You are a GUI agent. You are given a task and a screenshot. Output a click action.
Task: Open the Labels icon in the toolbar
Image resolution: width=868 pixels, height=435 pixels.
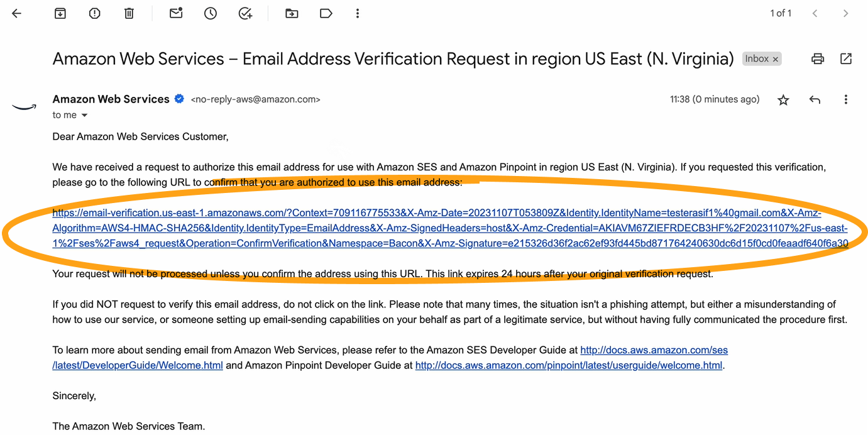pos(326,13)
